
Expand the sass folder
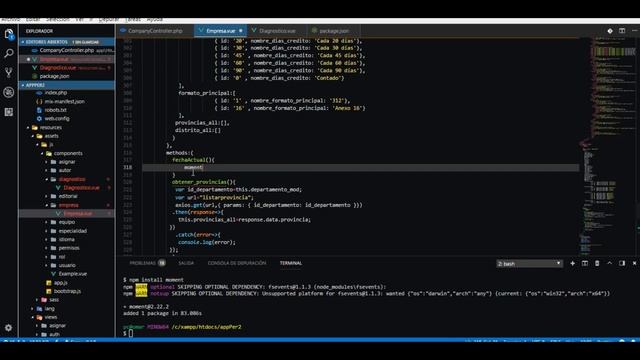pyautogui.click(x=38, y=300)
